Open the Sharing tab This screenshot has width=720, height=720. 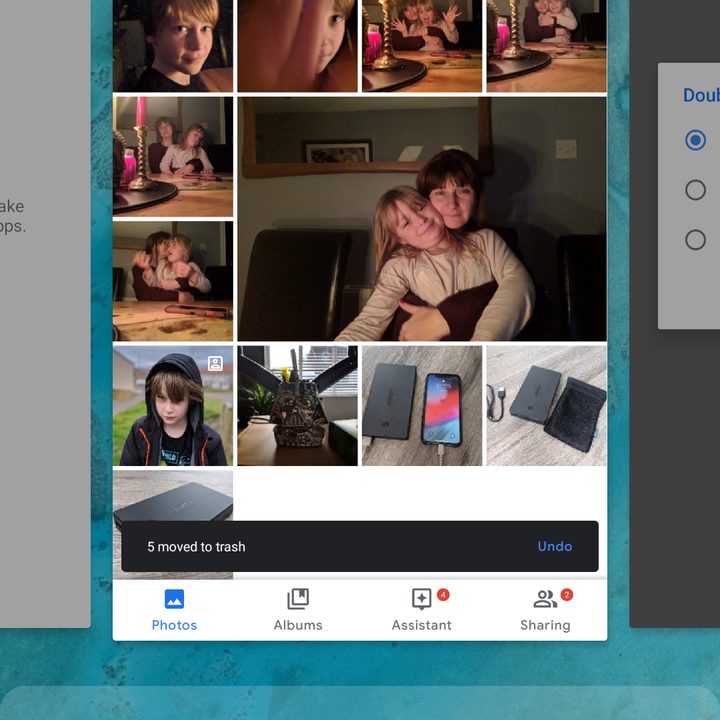pyautogui.click(x=545, y=610)
